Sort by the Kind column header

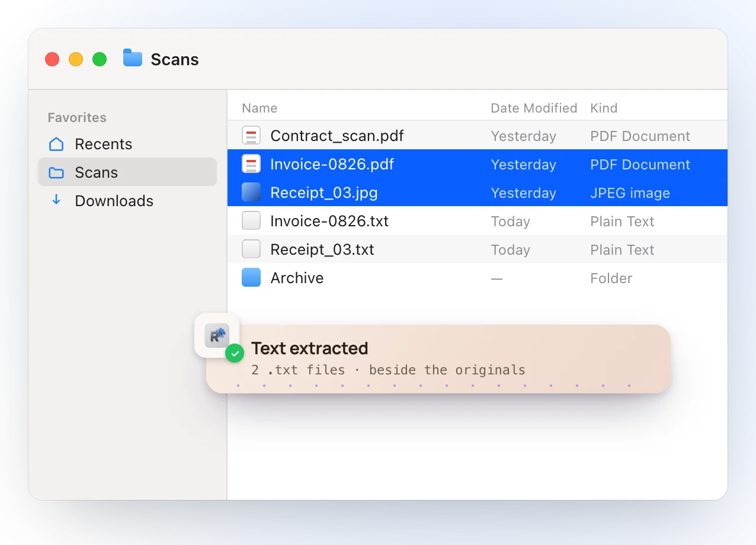(x=604, y=108)
